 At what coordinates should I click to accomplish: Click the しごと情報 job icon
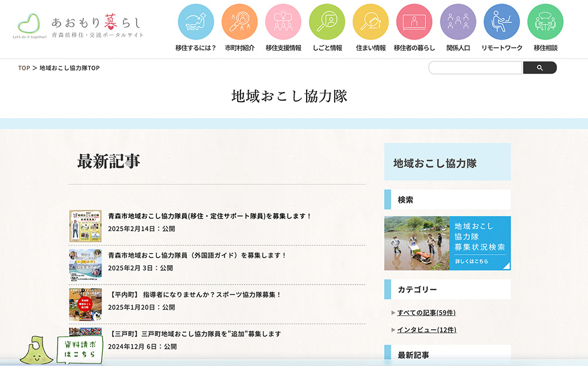point(327,22)
